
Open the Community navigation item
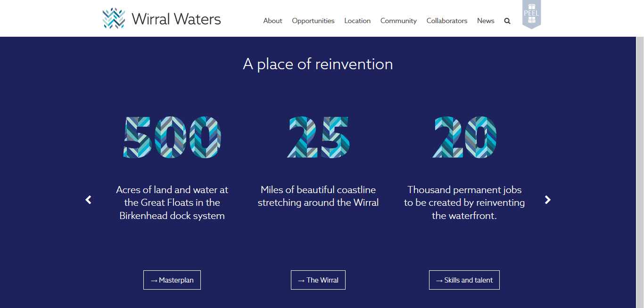398,21
